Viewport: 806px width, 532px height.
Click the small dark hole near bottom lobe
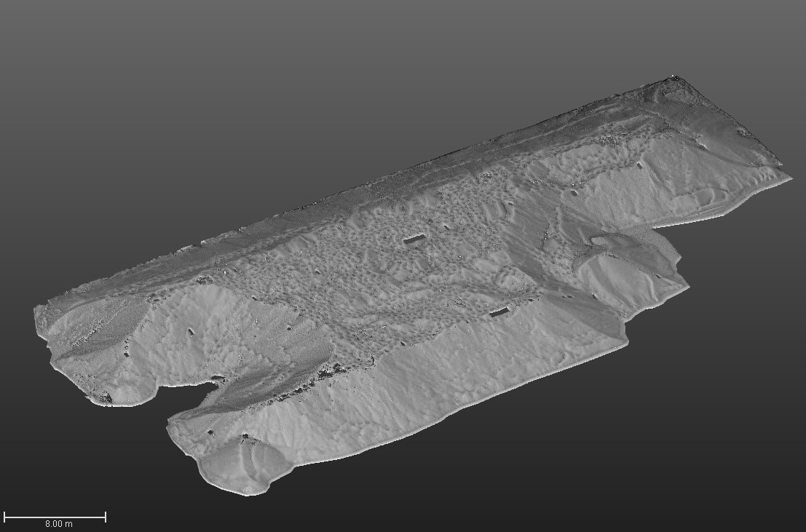[x=211, y=432]
